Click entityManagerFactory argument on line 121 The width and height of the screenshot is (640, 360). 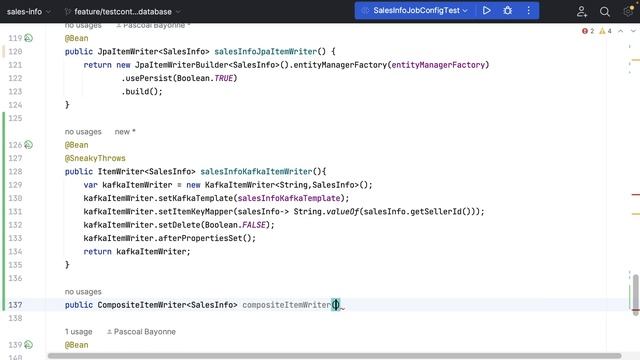(x=438, y=65)
